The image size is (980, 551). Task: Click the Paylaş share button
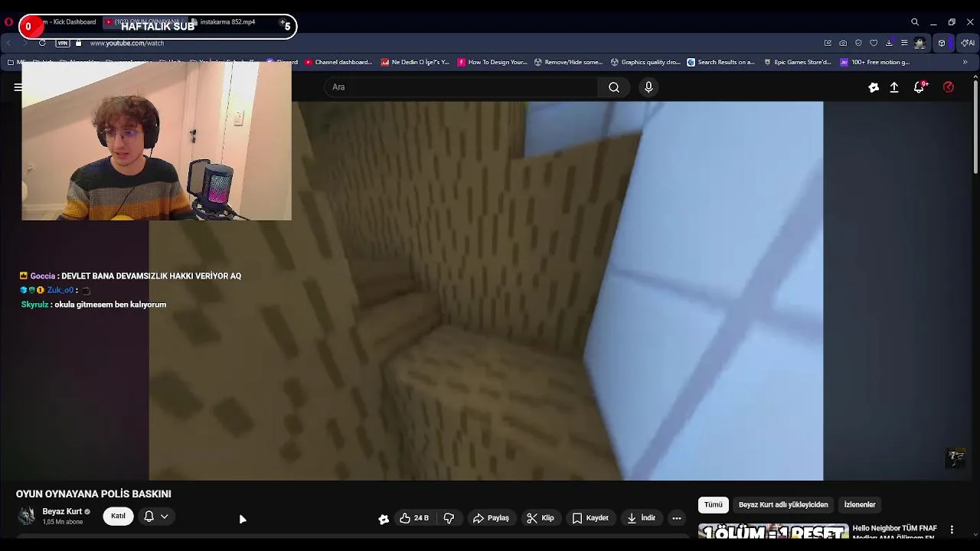pos(491,518)
